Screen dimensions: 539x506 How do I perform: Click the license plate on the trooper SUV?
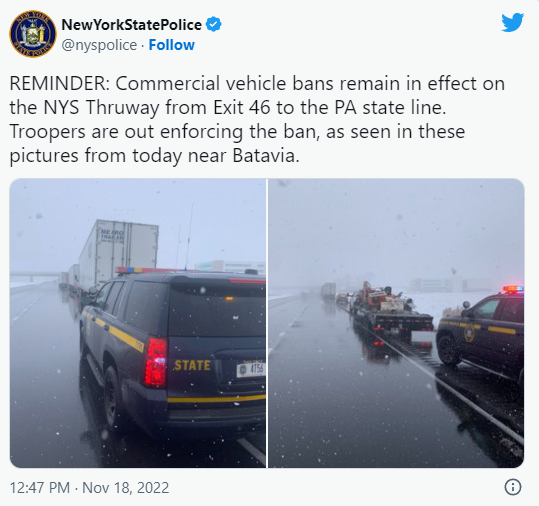251,370
